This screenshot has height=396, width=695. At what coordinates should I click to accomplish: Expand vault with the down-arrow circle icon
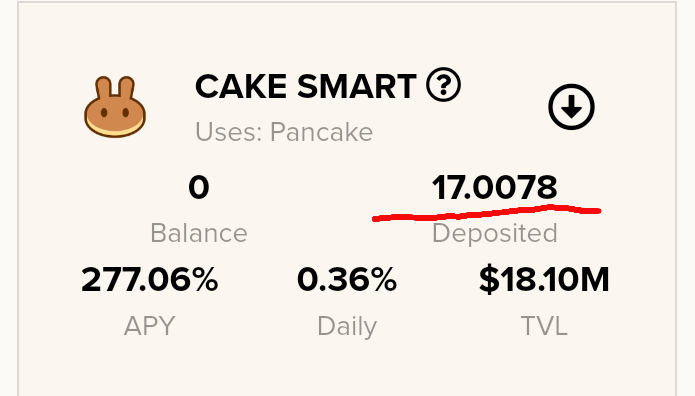(x=571, y=106)
